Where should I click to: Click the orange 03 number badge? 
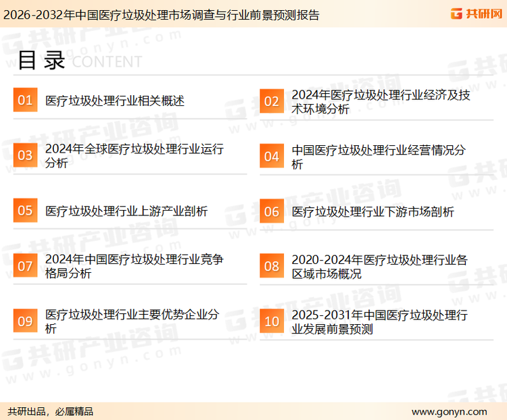click(25, 155)
